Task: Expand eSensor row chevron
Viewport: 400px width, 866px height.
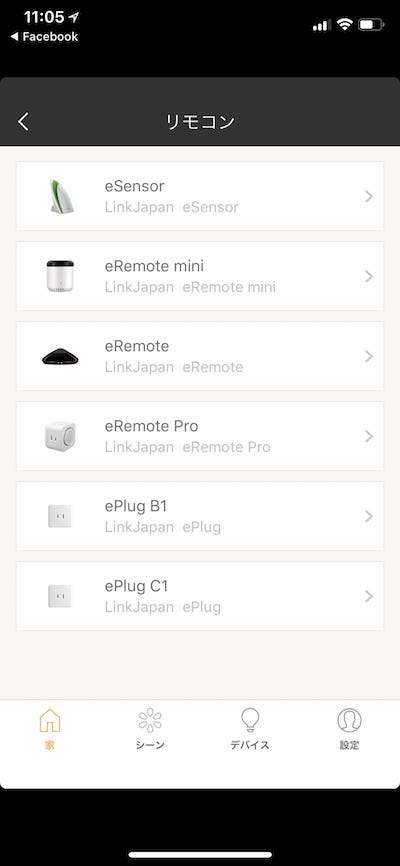Action: pos(369,196)
